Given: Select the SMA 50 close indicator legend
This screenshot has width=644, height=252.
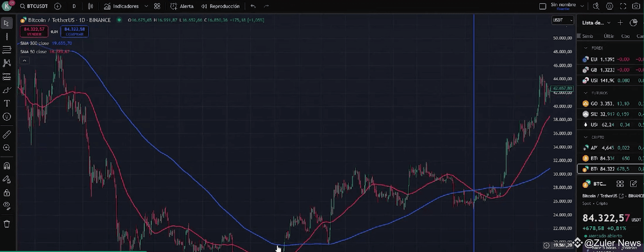Looking at the screenshot, I should 34,52.
